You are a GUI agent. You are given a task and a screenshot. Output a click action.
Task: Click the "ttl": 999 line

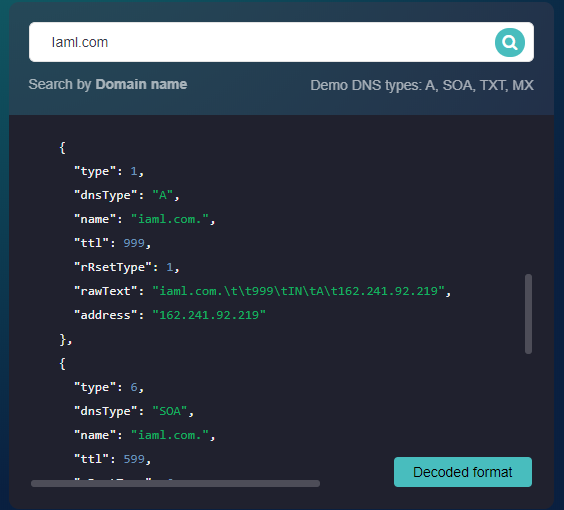(x=113, y=243)
